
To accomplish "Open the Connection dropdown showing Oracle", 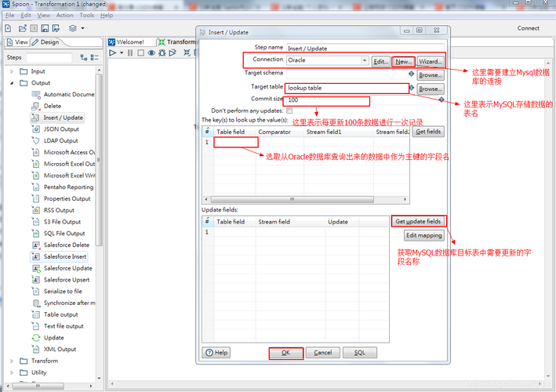I will click(364, 60).
